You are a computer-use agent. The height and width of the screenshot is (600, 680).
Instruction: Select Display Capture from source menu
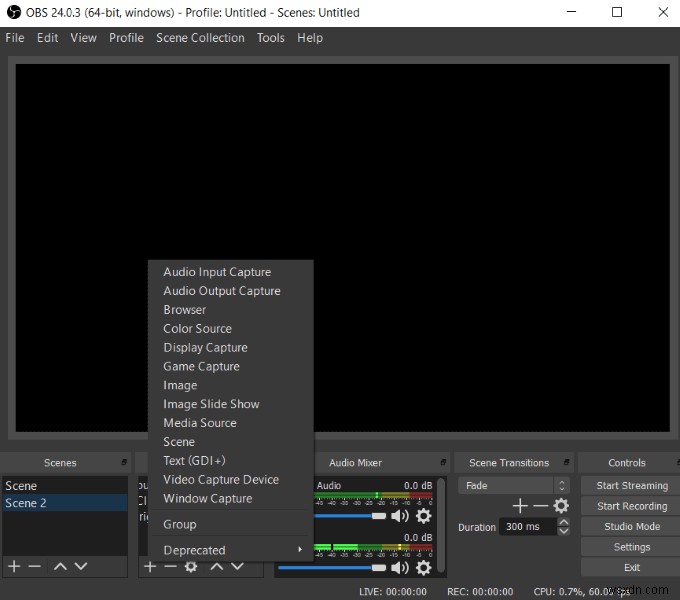coord(205,348)
